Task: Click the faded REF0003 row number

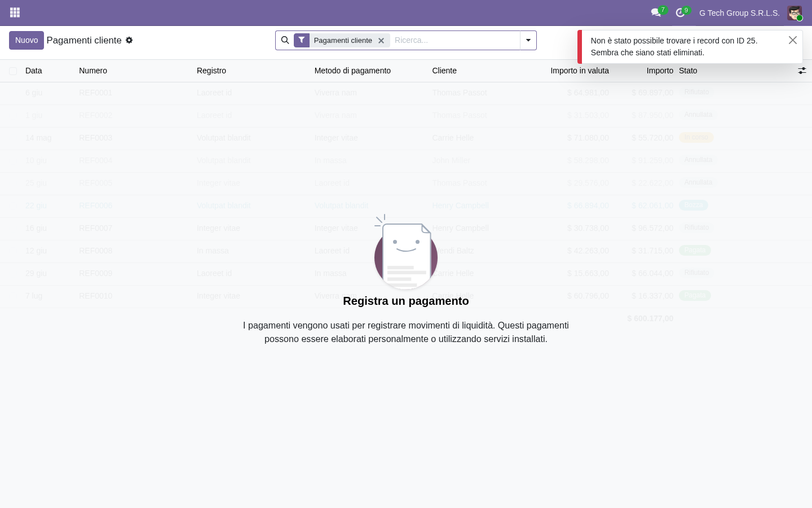Action: [96, 138]
